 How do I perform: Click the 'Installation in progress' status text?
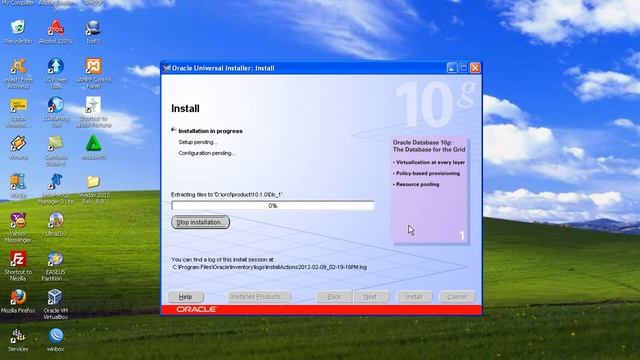click(x=211, y=131)
